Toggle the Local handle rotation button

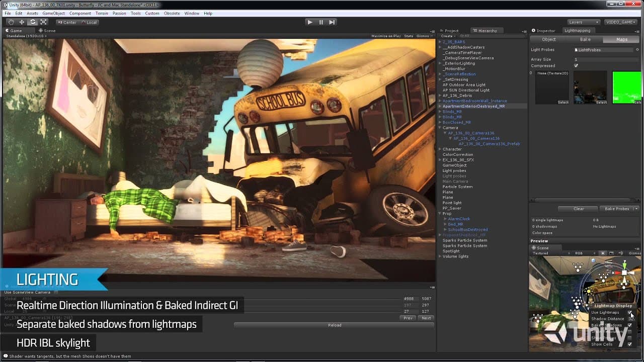(89, 22)
